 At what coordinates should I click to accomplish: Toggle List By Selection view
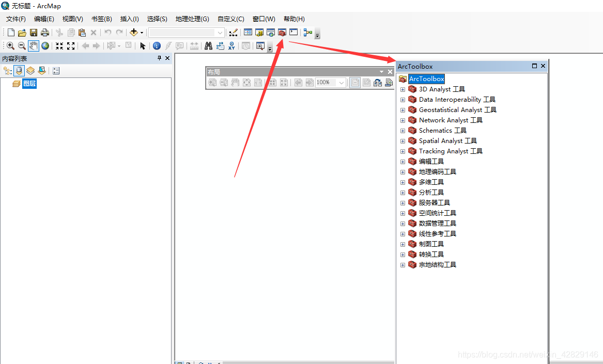pyautogui.click(x=41, y=71)
